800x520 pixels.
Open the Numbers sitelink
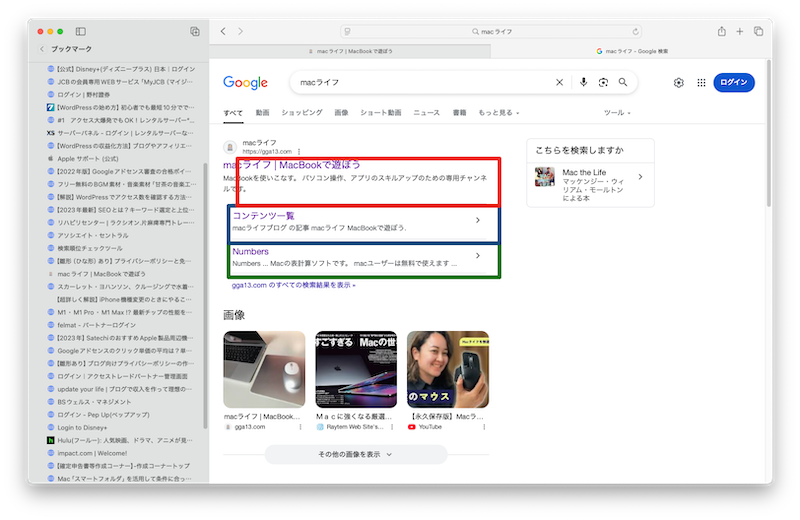pos(251,252)
